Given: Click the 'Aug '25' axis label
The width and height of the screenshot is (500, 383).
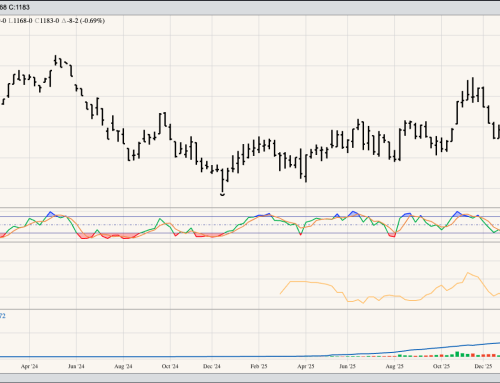Looking at the screenshot, I should point(395,366).
